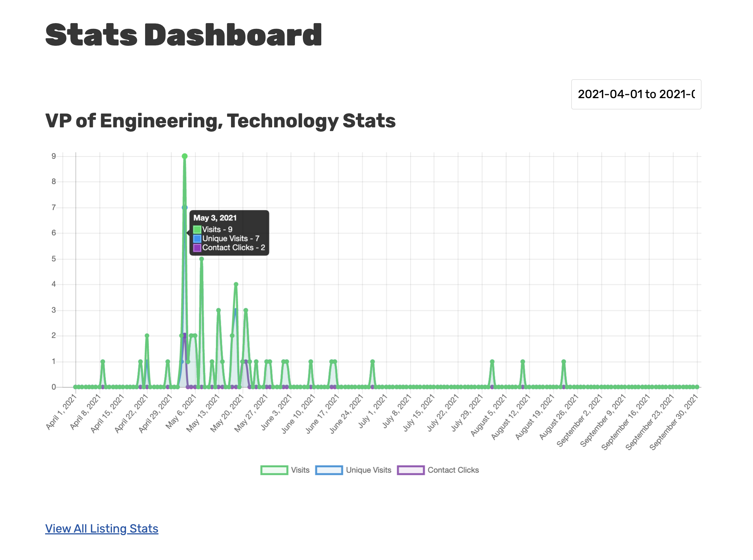Click the April 1, 2021 axis label

61,412
